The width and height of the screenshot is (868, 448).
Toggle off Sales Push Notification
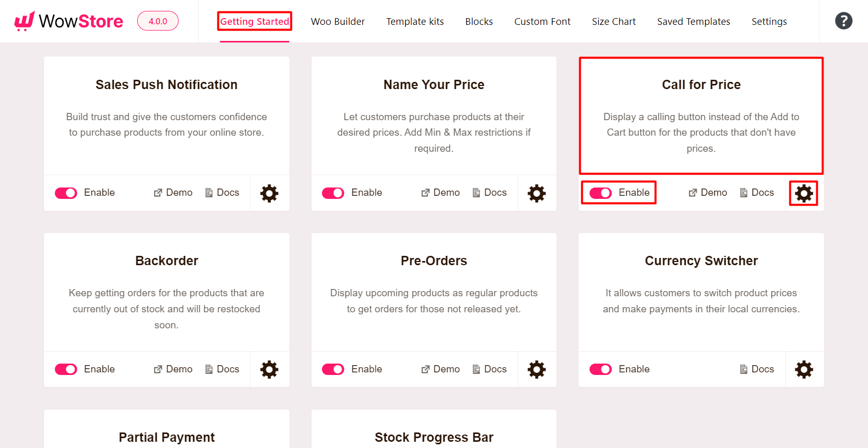(x=66, y=193)
